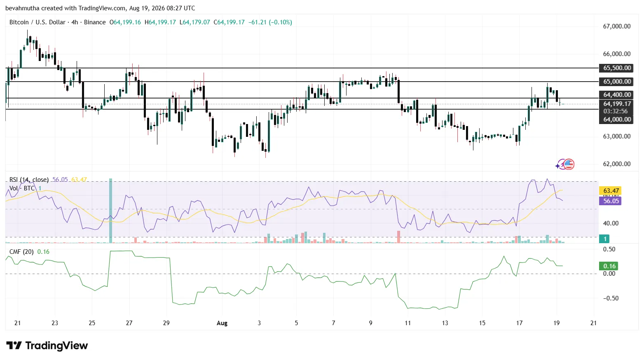644x361 pixels.
Task: Open the TradingView logo at the bottom
Action: point(47,345)
